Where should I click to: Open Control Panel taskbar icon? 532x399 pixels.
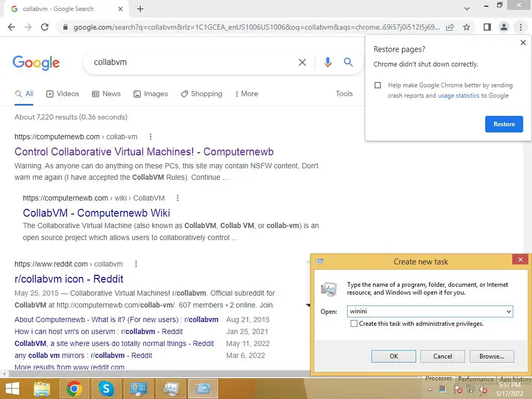coord(138,389)
